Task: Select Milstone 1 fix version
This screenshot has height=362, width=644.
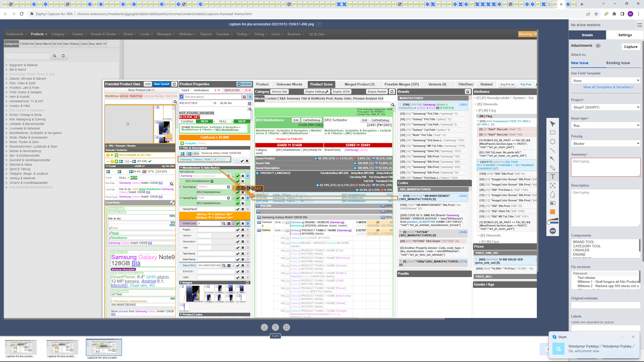Action: tap(608, 282)
